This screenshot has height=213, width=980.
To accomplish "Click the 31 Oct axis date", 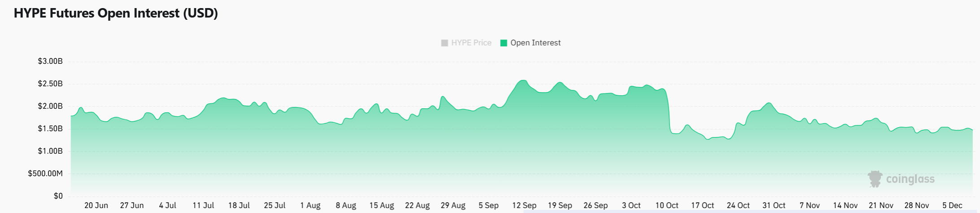I will pos(774,205).
